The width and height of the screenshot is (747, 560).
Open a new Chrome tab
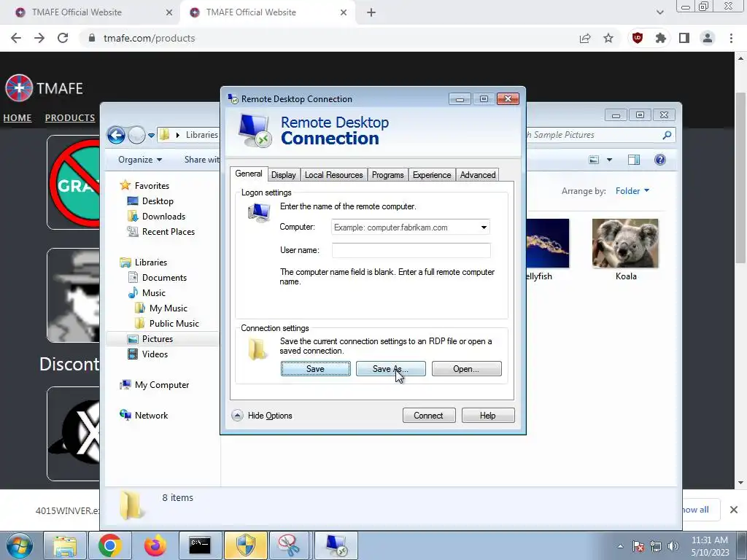[x=371, y=12]
